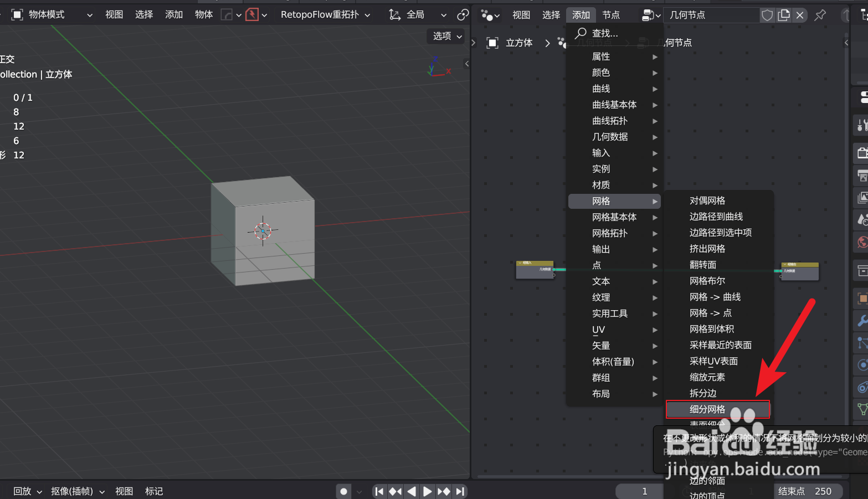Toggle auto keying record button
The image size is (868, 499).
tap(343, 491)
